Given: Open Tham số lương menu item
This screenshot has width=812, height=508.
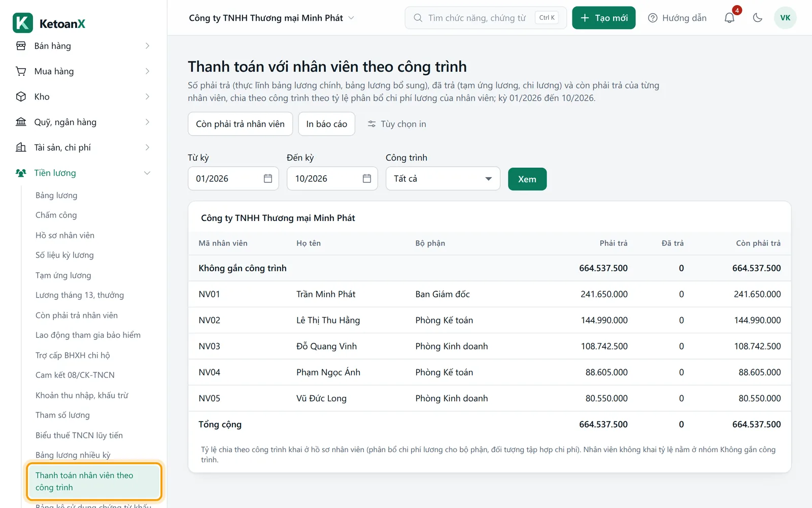Looking at the screenshot, I should [62, 415].
